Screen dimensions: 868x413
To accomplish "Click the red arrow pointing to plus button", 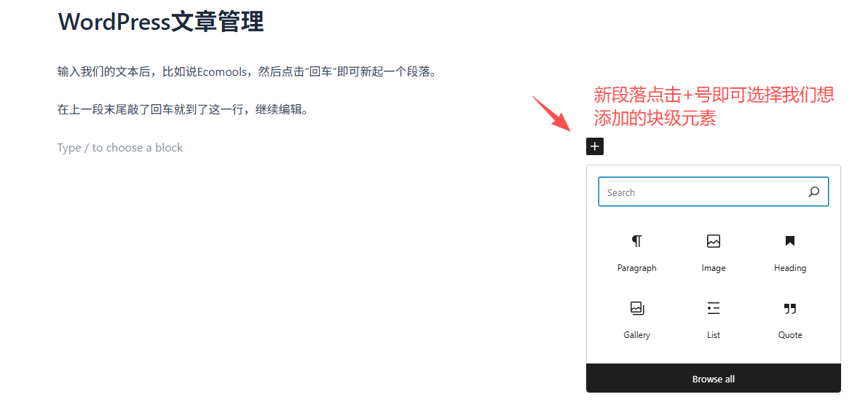I will [552, 114].
